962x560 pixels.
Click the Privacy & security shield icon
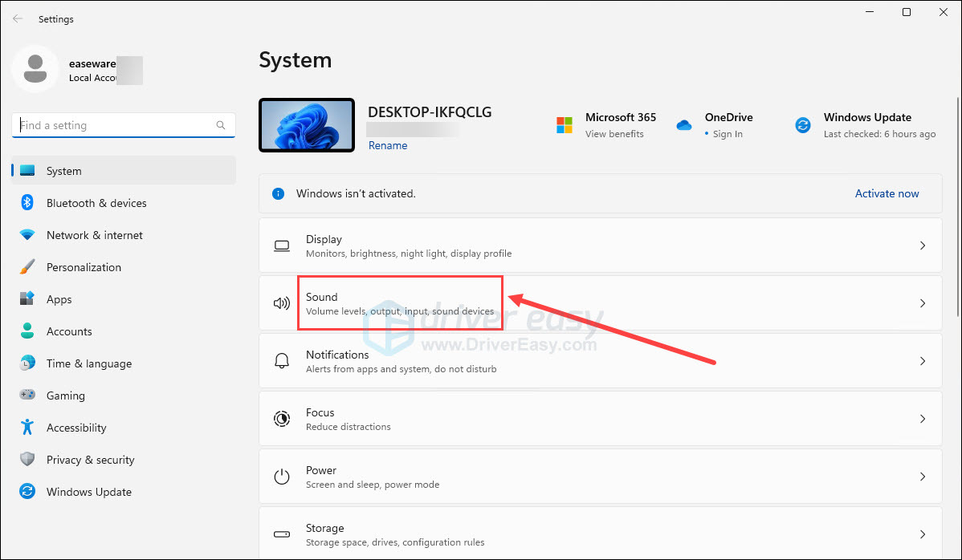[27, 460]
